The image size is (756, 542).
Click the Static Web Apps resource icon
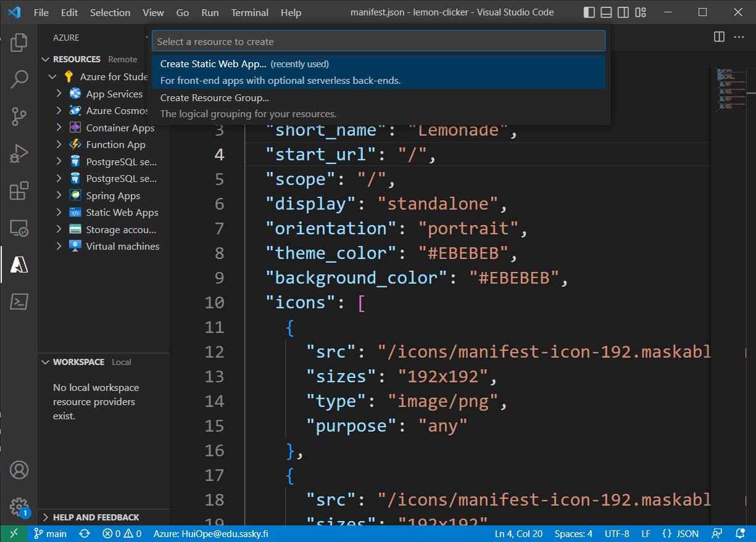click(x=75, y=212)
